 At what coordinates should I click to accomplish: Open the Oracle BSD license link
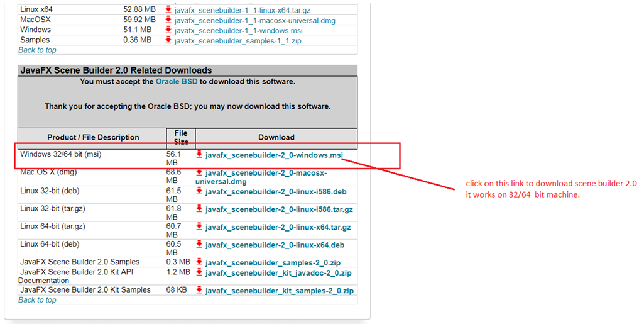tap(177, 81)
